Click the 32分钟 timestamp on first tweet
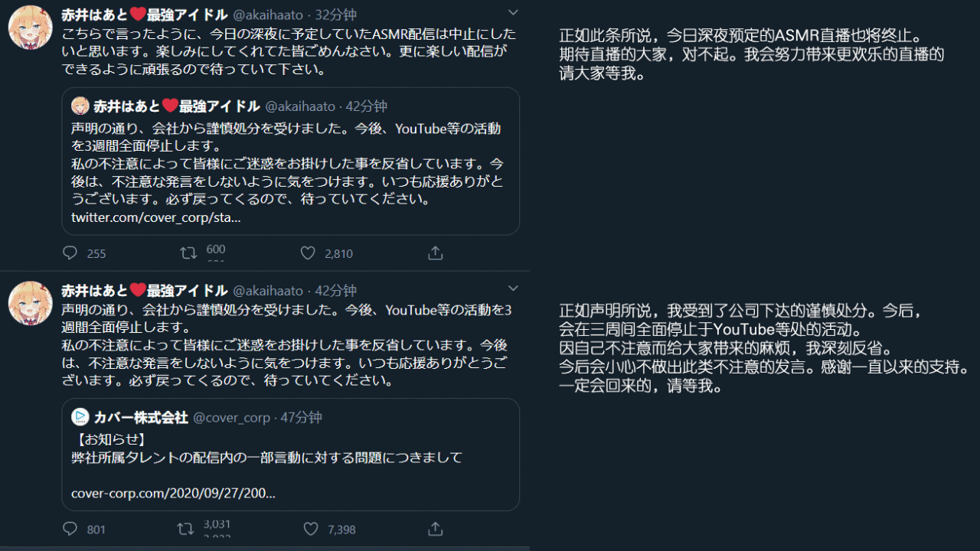Screen dimensions: 980x551 pos(335,15)
